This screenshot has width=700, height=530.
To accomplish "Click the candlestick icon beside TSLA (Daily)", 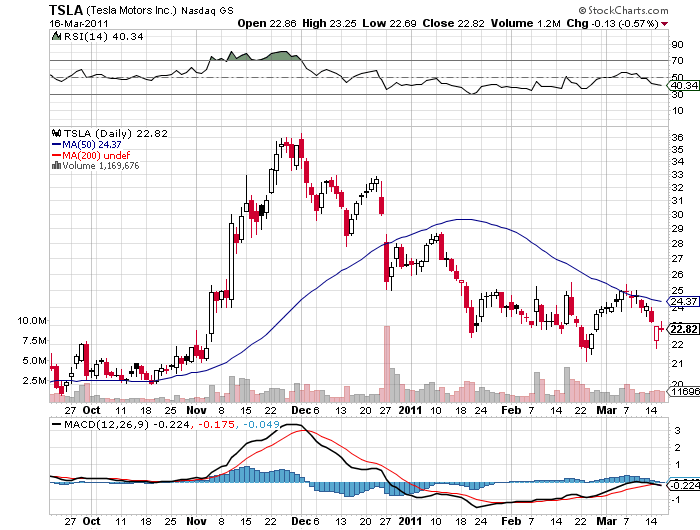I will (x=56, y=133).
